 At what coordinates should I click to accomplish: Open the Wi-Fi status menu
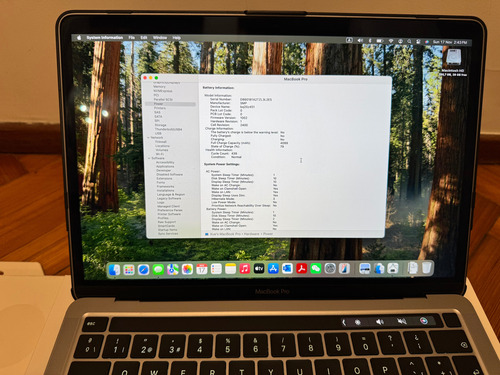pos(391,41)
